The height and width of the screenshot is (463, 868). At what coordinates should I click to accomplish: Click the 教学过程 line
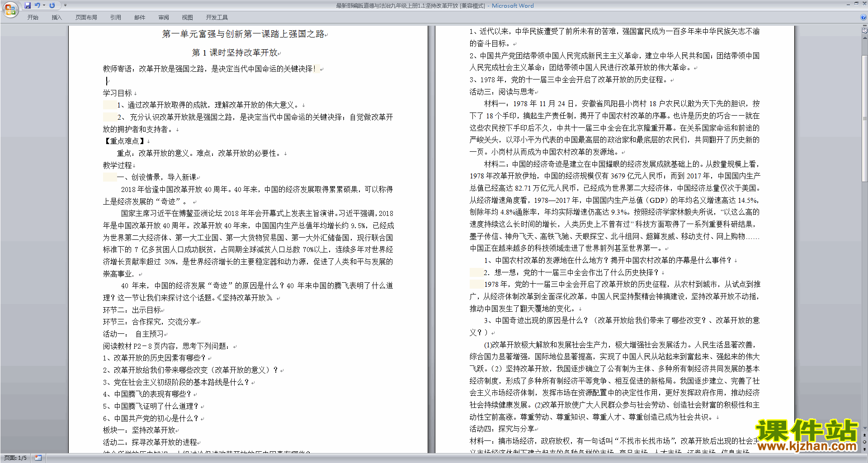point(118,165)
